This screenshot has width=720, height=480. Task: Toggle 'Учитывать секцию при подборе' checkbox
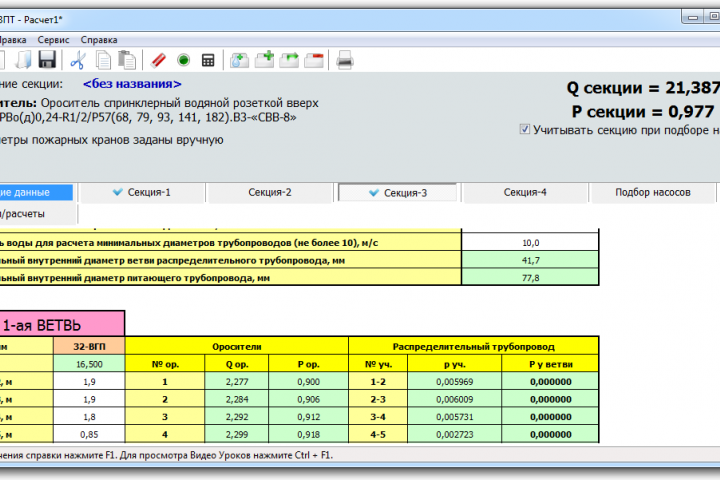(525, 129)
